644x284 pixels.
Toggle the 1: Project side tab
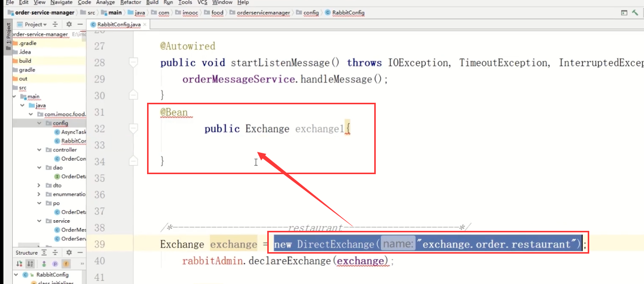point(8,36)
